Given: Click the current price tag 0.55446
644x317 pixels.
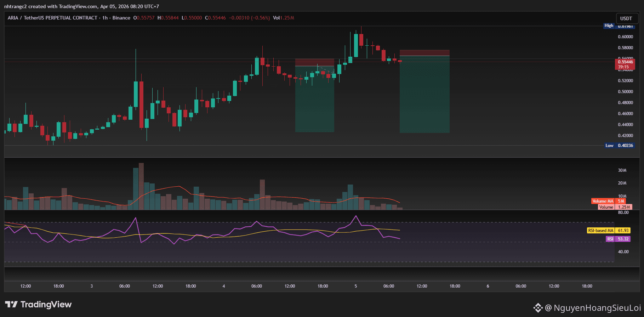Looking at the screenshot, I should pos(625,64).
